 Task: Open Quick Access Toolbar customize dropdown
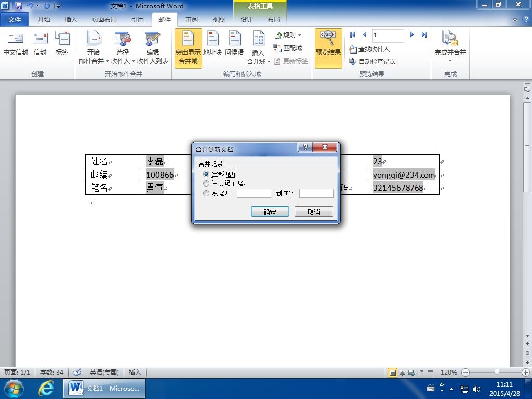click(x=58, y=6)
